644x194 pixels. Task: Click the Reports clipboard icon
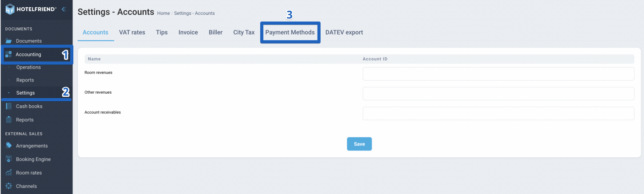(8, 120)
